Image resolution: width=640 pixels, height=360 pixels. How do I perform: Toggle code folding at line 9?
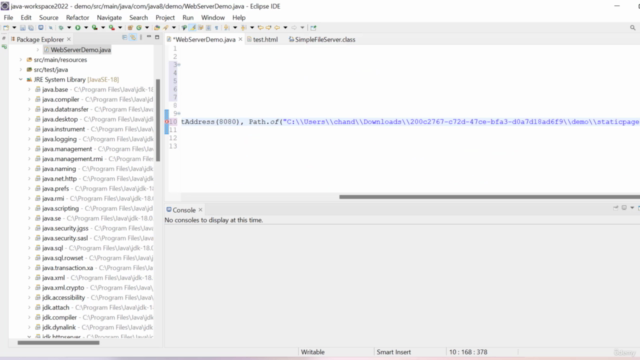(x=179, y=113)
